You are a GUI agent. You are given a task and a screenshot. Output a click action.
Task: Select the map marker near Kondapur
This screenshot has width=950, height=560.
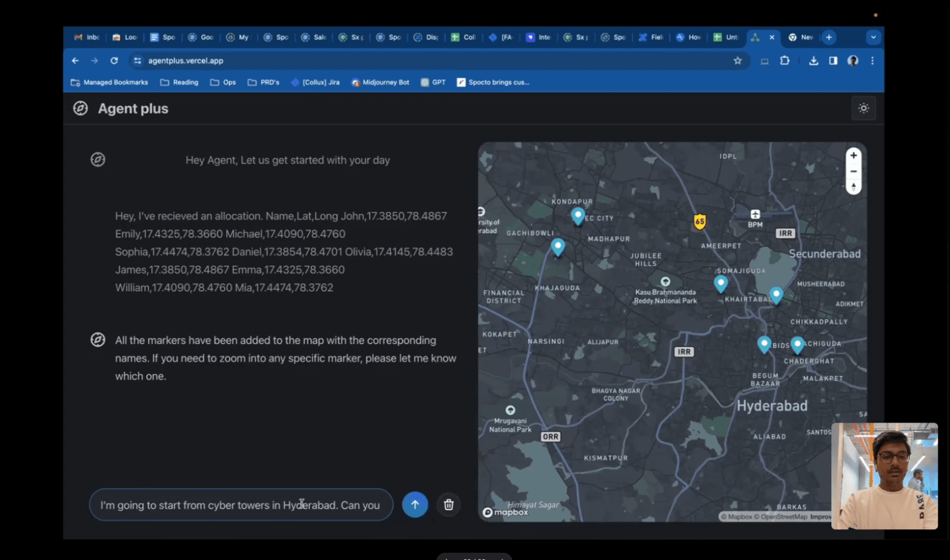578,216
